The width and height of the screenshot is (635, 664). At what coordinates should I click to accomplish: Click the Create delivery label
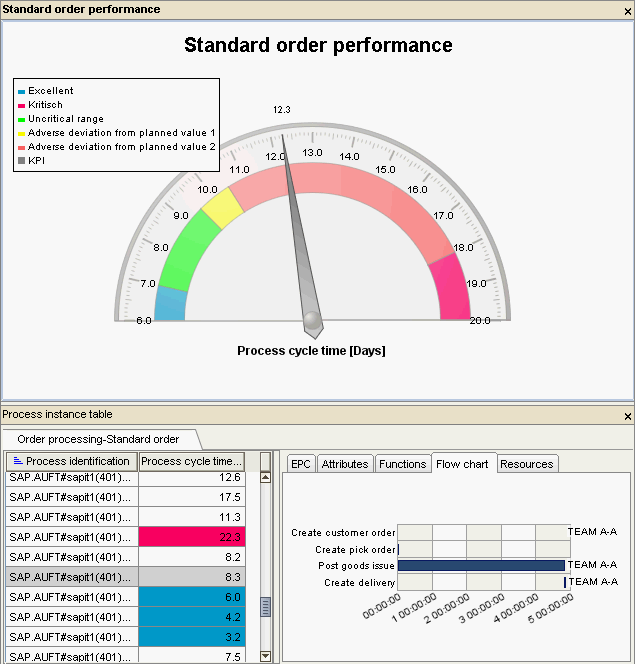pos(359,583)
